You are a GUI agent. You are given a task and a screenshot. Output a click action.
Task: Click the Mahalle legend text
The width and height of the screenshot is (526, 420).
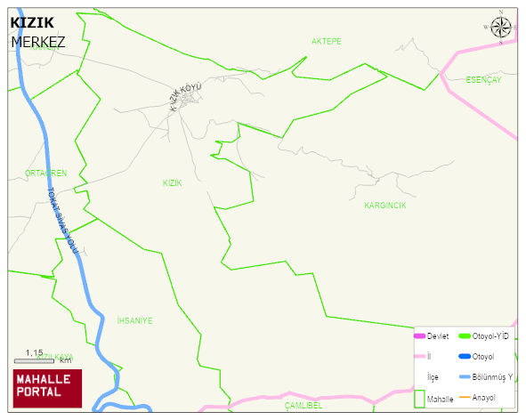441,400
